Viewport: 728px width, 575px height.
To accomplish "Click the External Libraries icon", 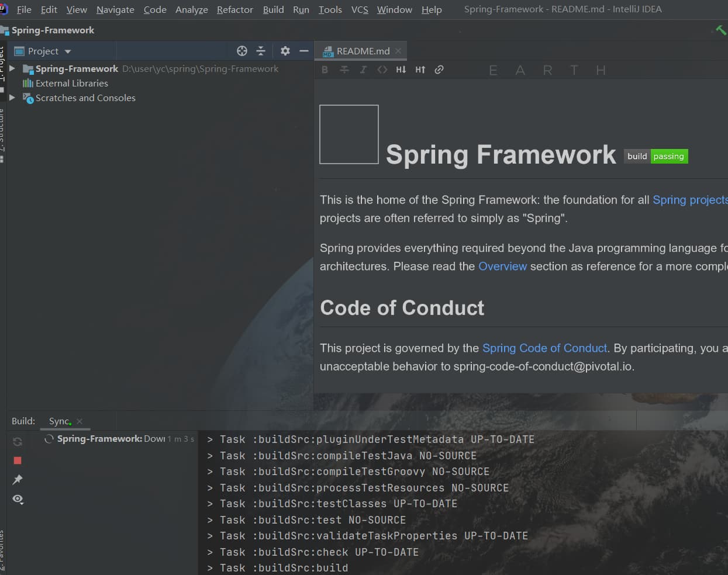I will point(28,83).
